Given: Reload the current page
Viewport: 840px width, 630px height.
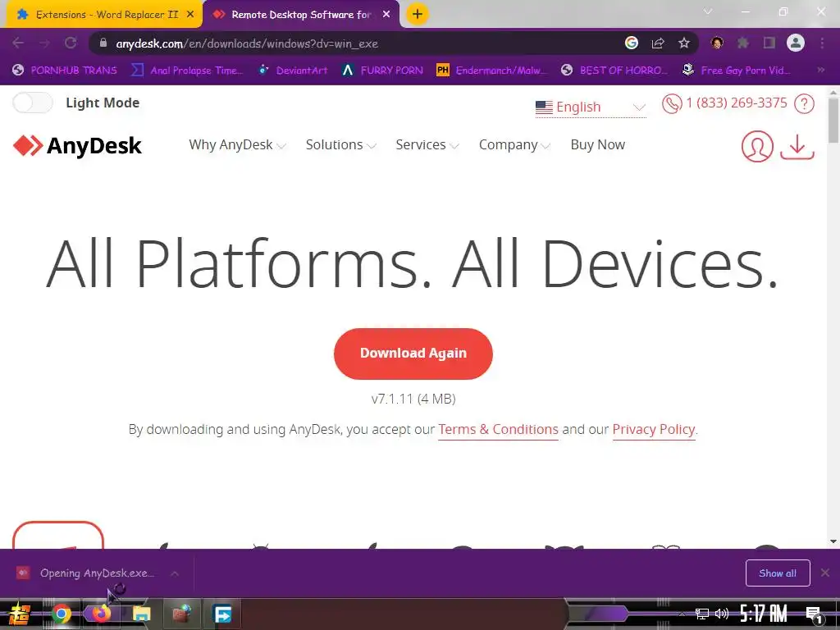Looking at the screenshot, I should pyautogui.click(x=71, y=43).
